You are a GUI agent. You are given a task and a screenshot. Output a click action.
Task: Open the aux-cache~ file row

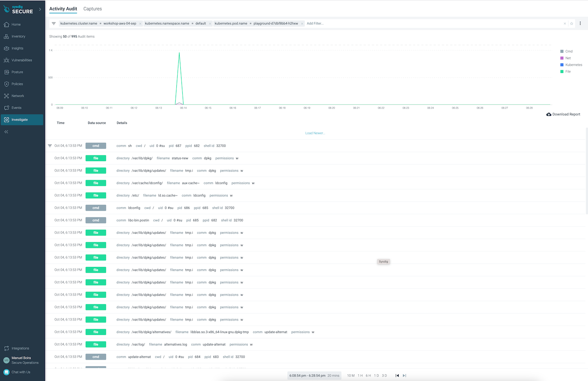tap(316, 183)
